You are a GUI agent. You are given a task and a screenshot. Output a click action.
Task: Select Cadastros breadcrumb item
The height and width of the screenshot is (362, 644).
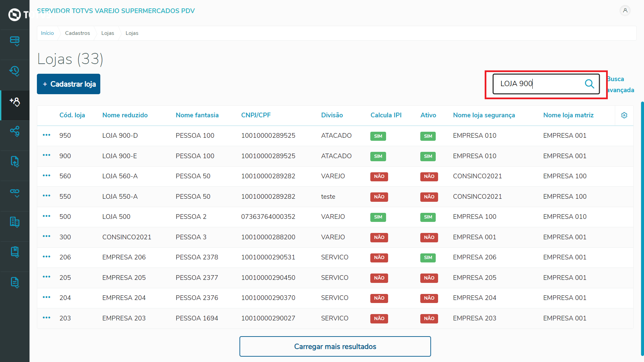pos(77,33)
